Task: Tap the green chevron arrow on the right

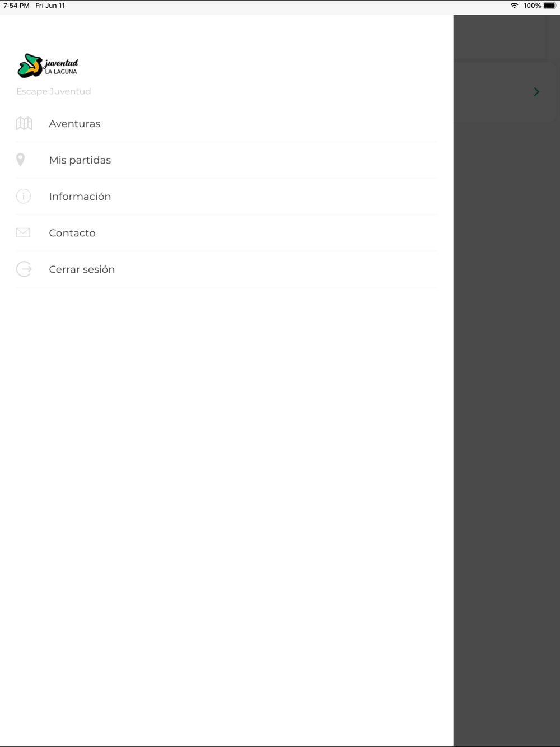Action: pyautogui.click(x=536, y=92)
